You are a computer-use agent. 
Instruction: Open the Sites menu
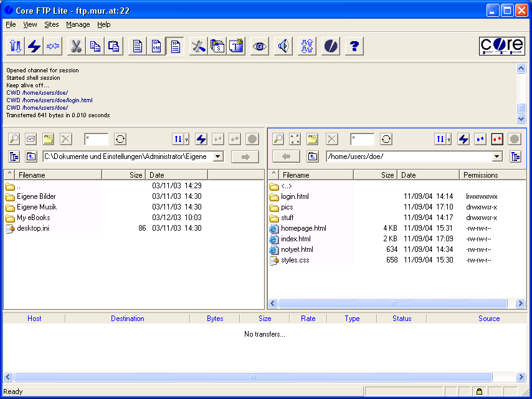(x=51, y=24)
